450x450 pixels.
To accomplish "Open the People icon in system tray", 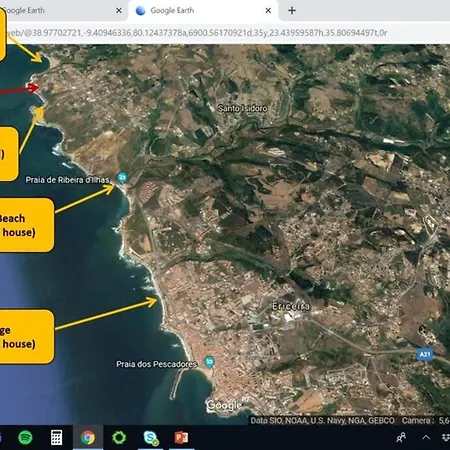I will (x=401, y=437).
